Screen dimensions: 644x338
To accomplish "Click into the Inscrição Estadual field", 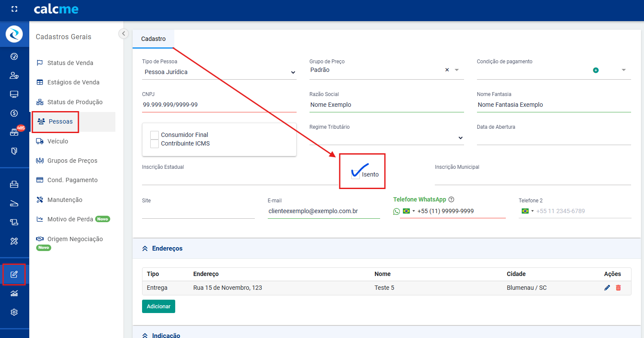I will pos(240,178).
